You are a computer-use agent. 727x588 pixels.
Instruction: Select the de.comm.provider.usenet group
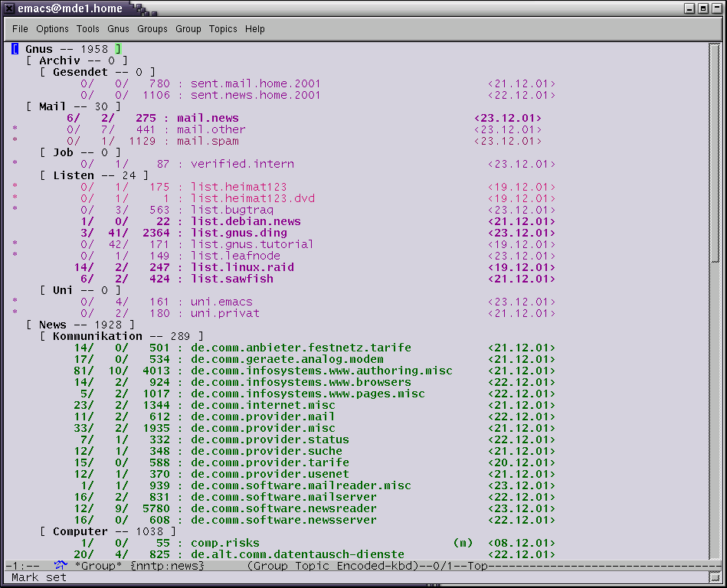point(270,474)
